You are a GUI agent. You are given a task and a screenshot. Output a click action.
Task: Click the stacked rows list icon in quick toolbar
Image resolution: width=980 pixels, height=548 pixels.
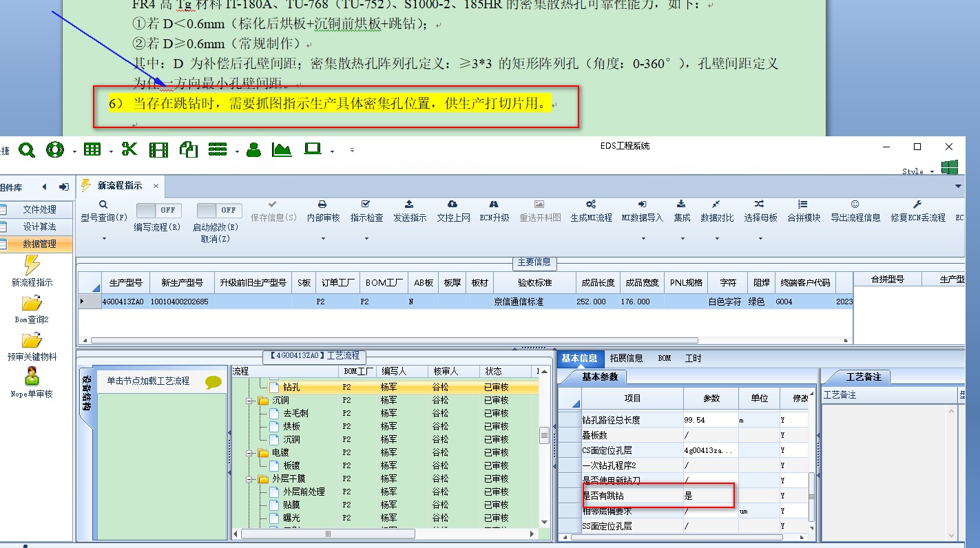[218, 149]
